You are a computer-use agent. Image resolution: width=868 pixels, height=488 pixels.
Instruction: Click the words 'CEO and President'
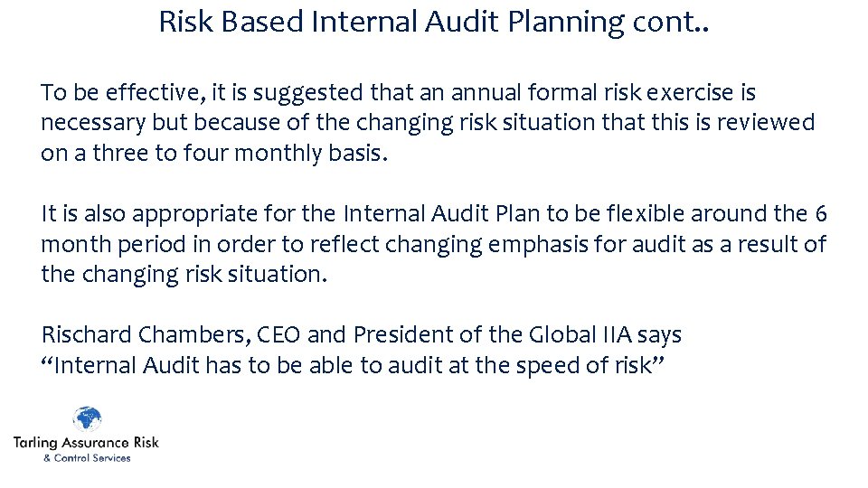349,335
